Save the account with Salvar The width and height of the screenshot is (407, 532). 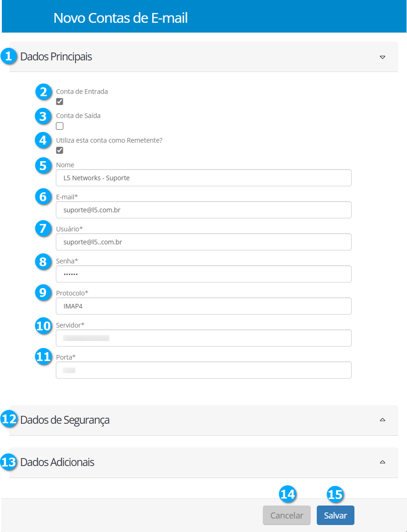[335, 515]
